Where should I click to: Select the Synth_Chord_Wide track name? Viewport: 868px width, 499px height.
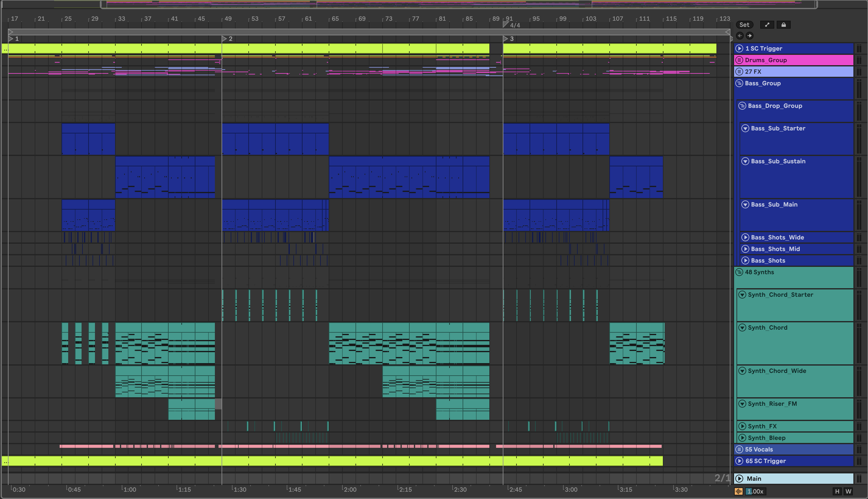coord(777,371)
